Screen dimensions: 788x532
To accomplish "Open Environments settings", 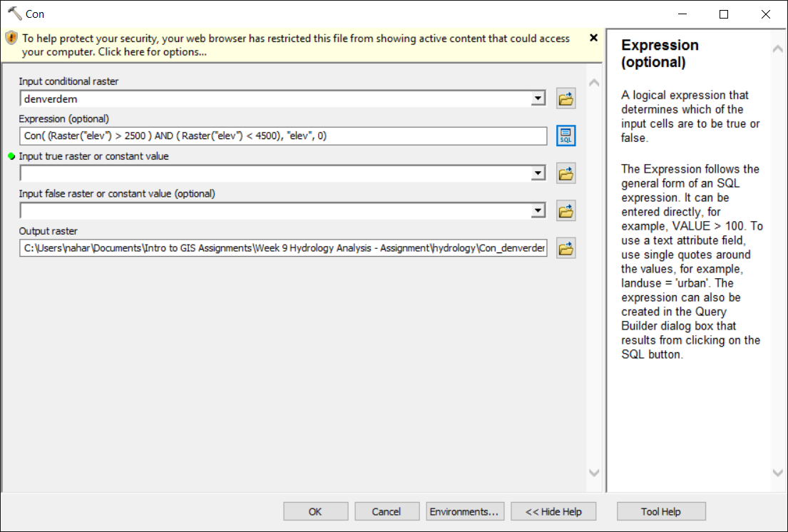I will pos(464,511).
